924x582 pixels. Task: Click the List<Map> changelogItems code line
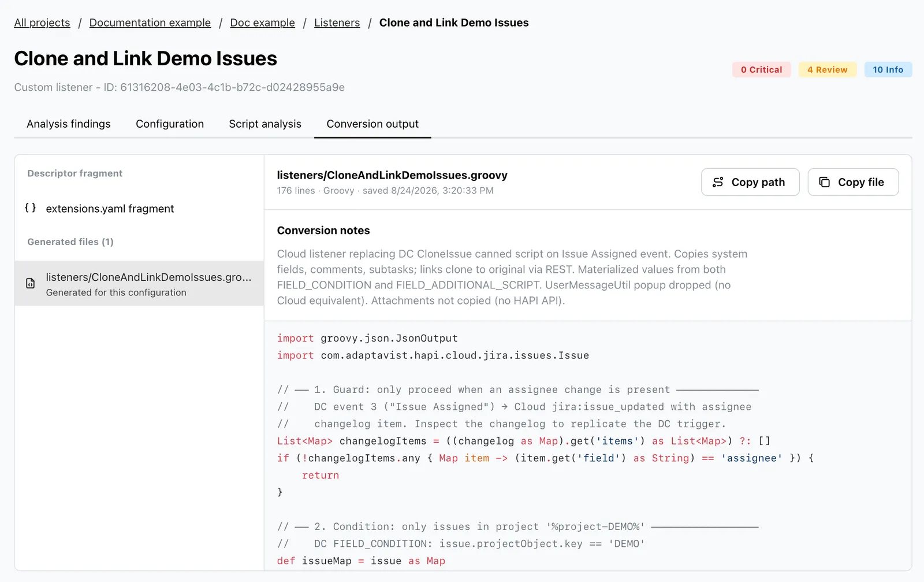click(x=524, y=441)
